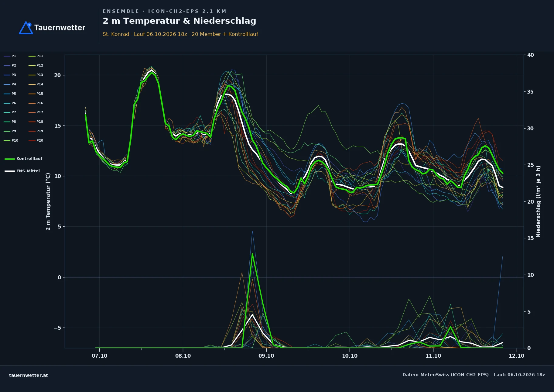
Task: Click the Tauernwetter mountain logo icon
Action: (26, 28)
